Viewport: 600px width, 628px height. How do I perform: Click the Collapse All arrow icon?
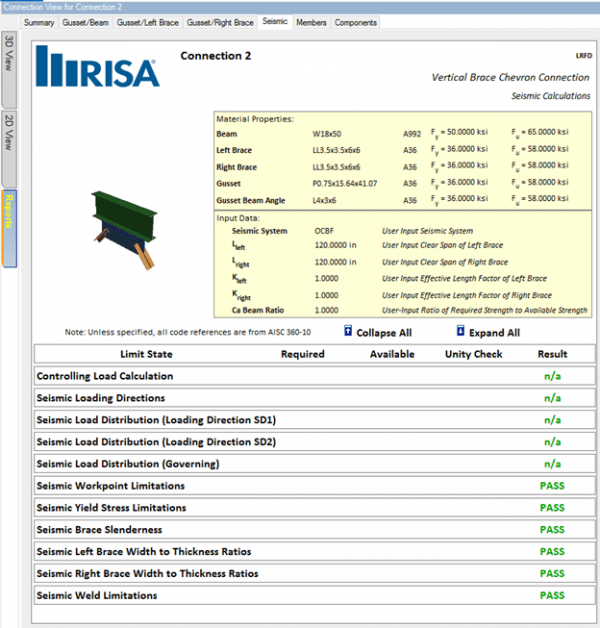click(x=347, y=332)
